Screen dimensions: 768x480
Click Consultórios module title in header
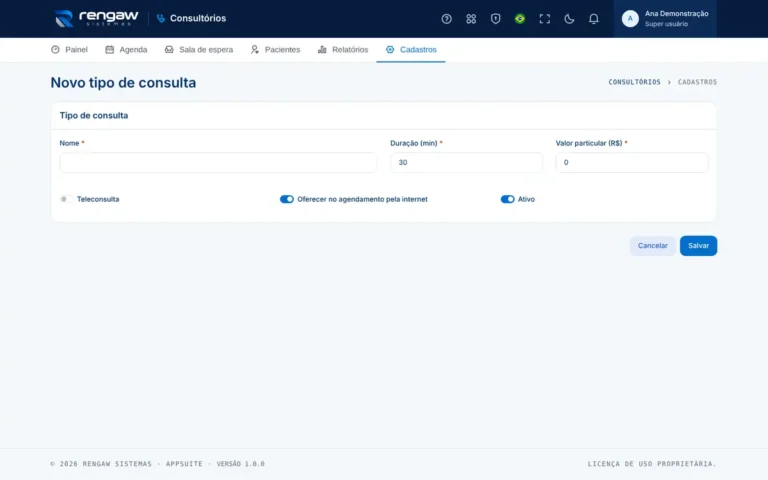click(x=198, y=19)
